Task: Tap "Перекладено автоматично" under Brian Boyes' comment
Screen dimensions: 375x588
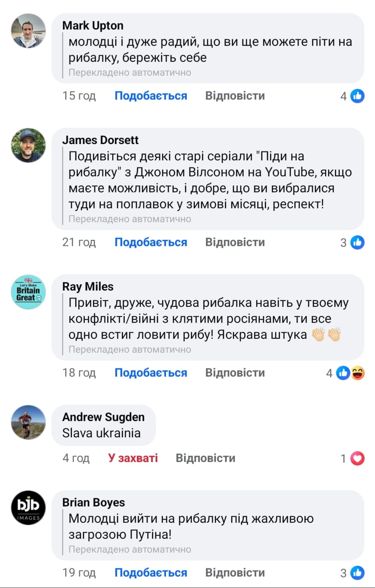Action: [x=130, y=549]
